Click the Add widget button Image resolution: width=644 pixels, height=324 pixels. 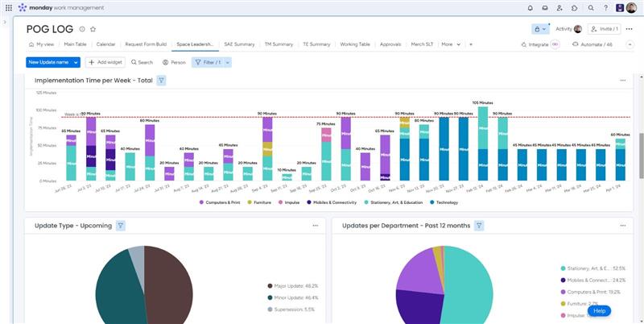tap(105, 62)
